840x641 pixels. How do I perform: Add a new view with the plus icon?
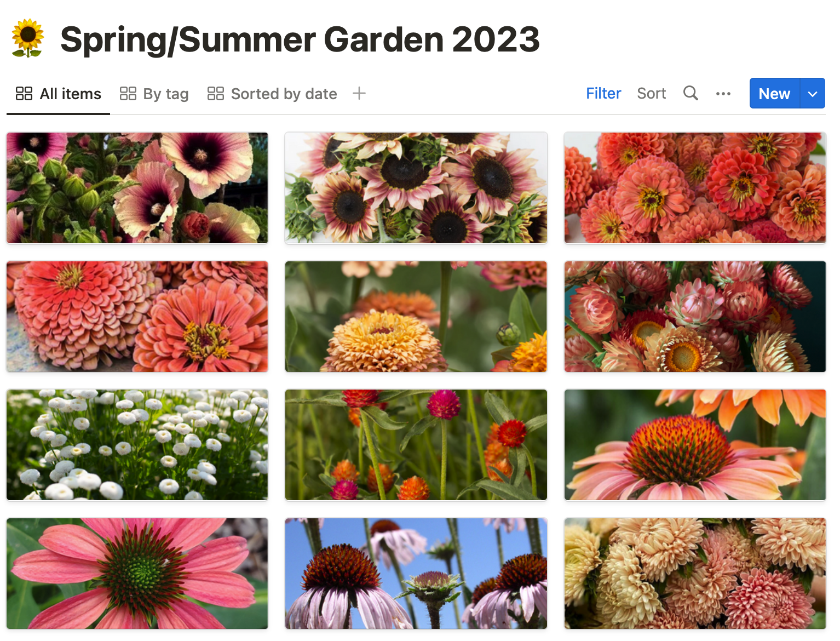(x=359, y=93)
